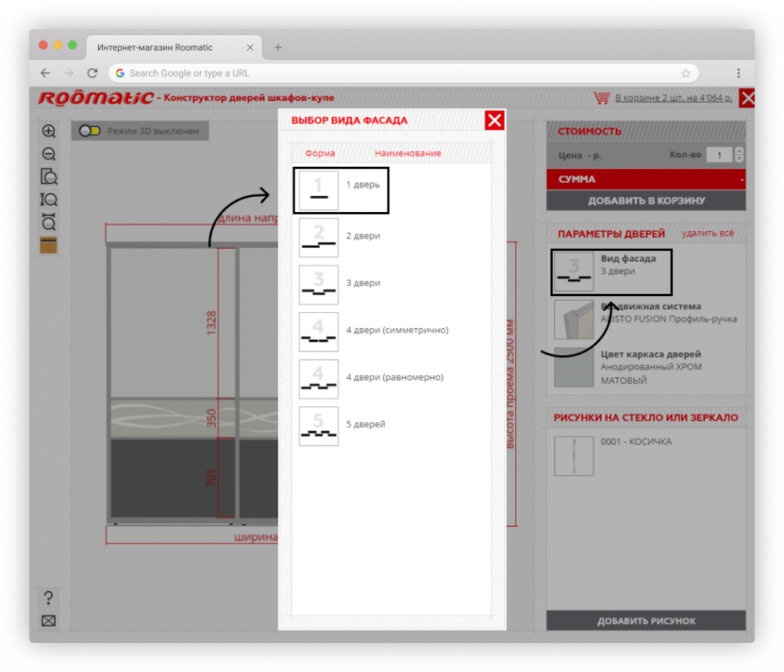784x672 pixels.
Task: Click the zoom out magnifier icon
Action: coord(49,154)
